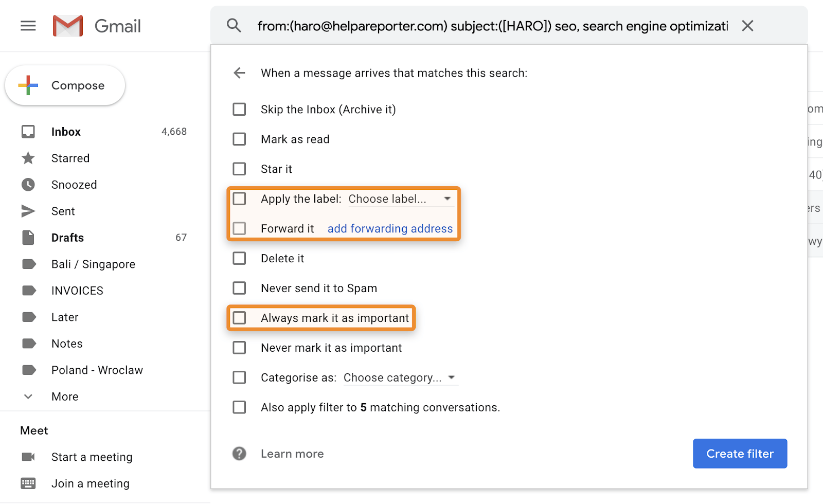823x504 pixels.
Task: Check Always mark it as important
Action: 239,318
